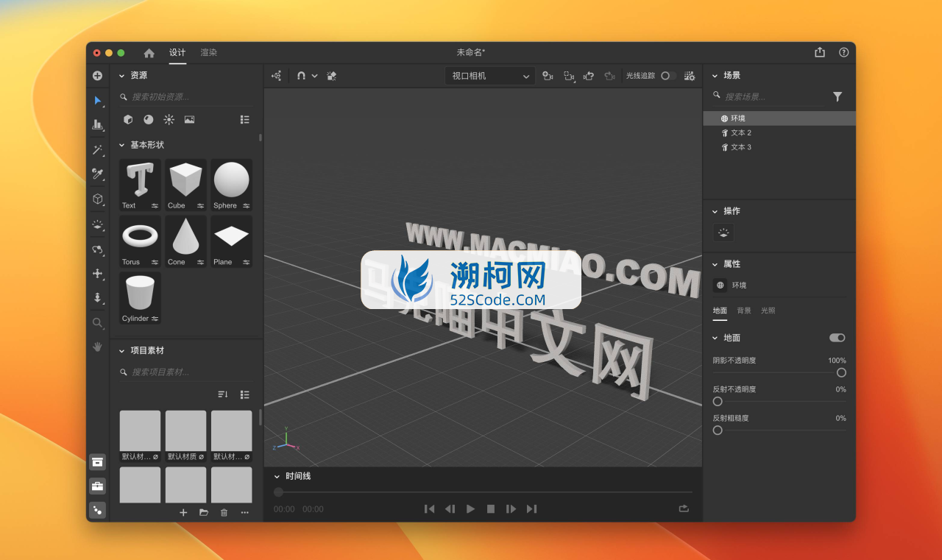Select the magnifier zoom tool
Viewport: 942px width, 560px height.
pos(97,322)
